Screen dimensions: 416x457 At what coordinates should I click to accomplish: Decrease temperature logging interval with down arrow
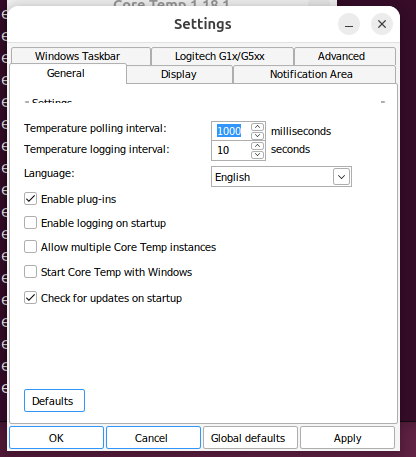point(257,154)
